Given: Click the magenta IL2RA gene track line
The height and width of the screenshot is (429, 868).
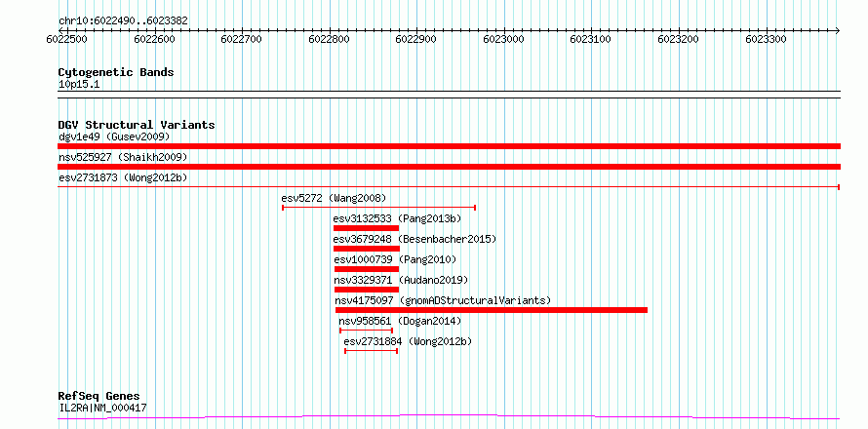Looking at the screenshot, I should 449,416.
